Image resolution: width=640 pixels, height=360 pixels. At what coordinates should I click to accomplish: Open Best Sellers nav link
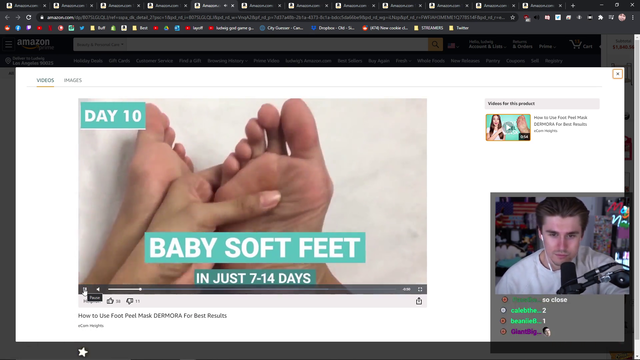coord(350,61)
